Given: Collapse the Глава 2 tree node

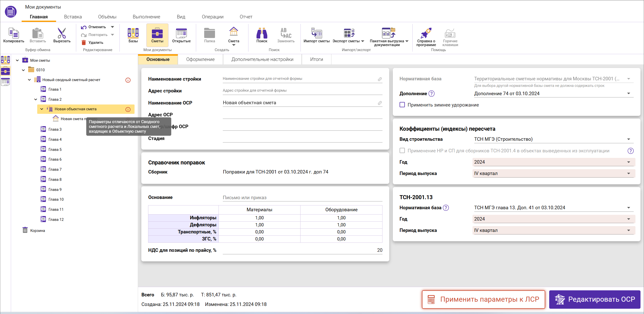Looking at the screenshot, I should tap(36, 99).
